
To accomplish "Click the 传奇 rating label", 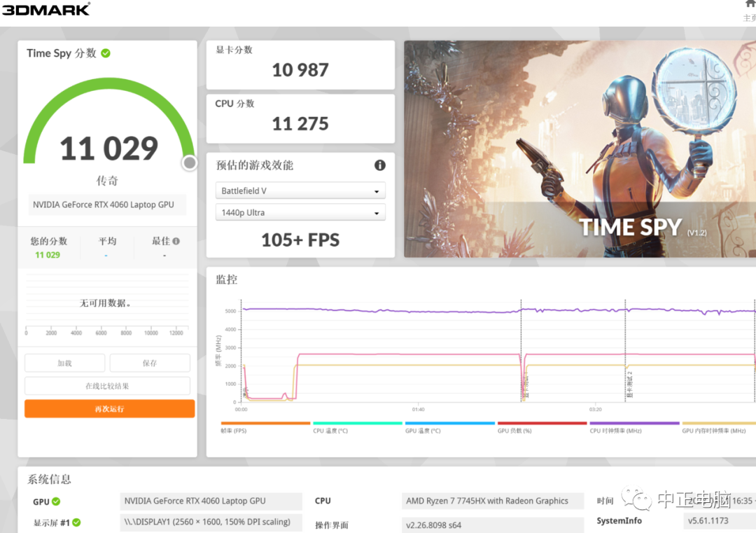I will (x=107, y=181).
